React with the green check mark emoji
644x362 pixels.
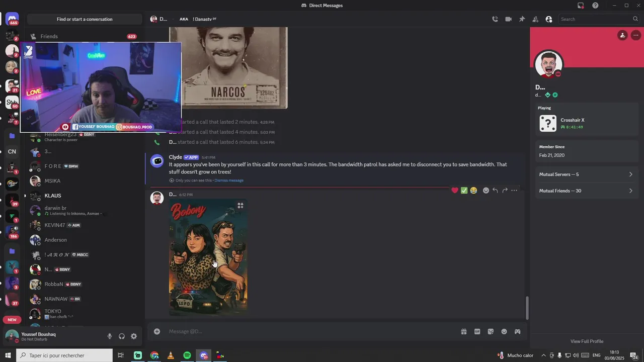coord(464,191)
